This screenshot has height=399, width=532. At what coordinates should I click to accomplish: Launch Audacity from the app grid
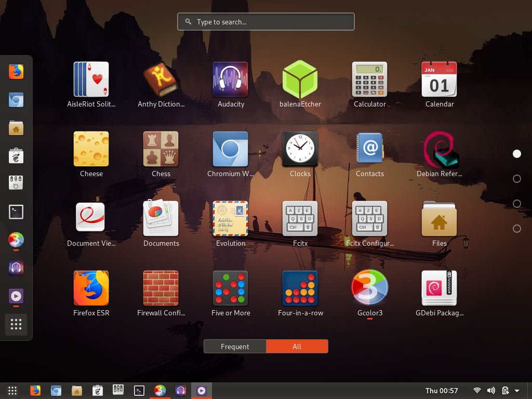231,85
